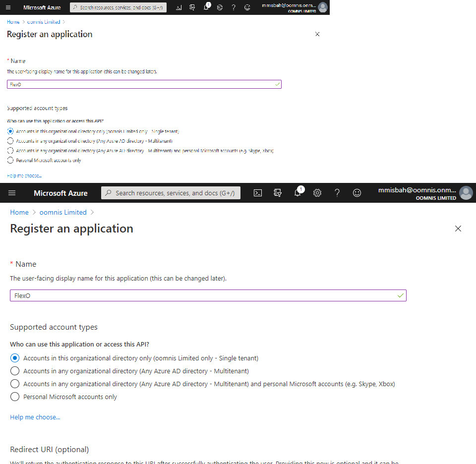476x464 pixels.
Task: Click oomnis Limited breadcrumb in upper small portal
Action: (44, 22)
